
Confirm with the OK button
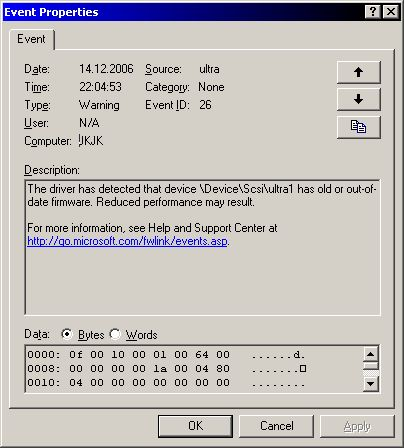[195, 426]
